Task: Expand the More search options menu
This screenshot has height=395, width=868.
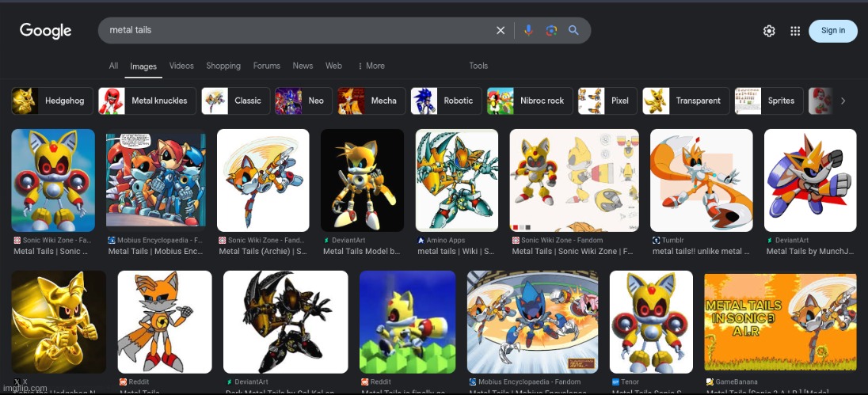Action: pyautogui.click(x=371, y=66)
